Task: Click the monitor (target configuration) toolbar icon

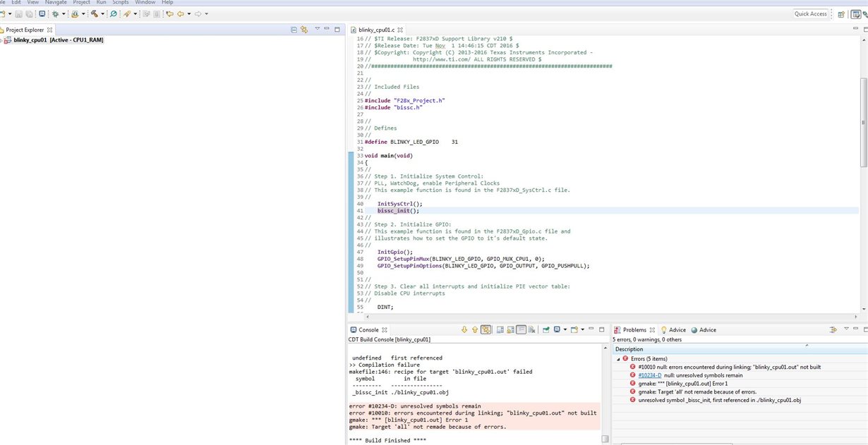Action: [x=42, y=14]
